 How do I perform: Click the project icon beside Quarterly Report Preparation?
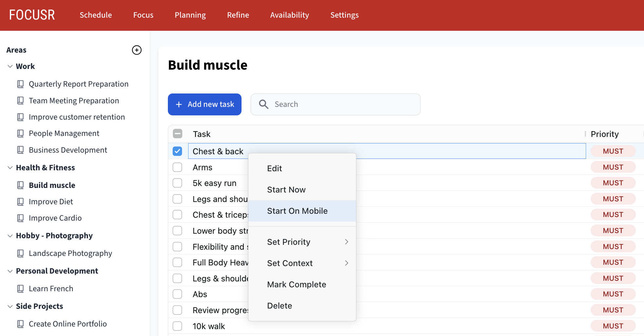(21, 84)
